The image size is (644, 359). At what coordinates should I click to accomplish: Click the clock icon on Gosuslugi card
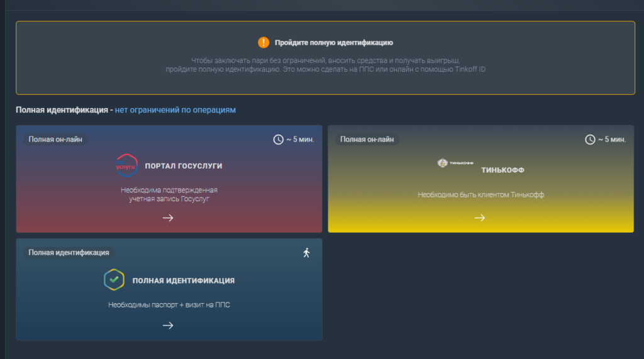(x=279, y=140)
